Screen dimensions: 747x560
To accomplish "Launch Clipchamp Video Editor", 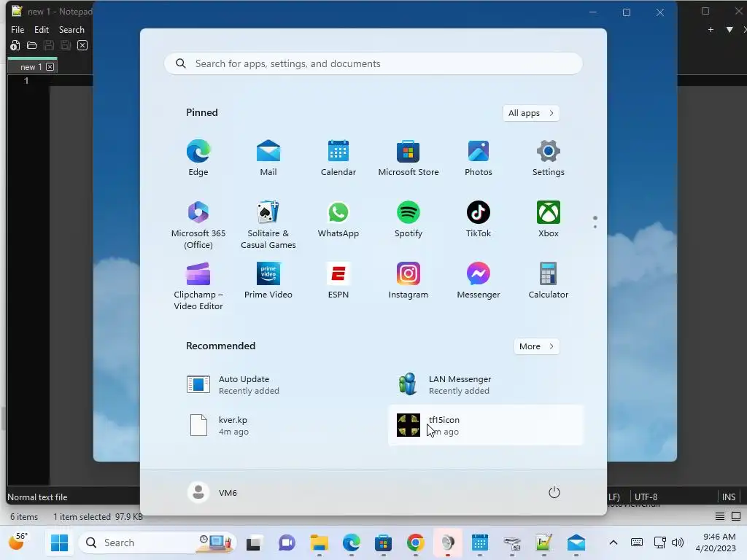I will [x=198, y=286].
